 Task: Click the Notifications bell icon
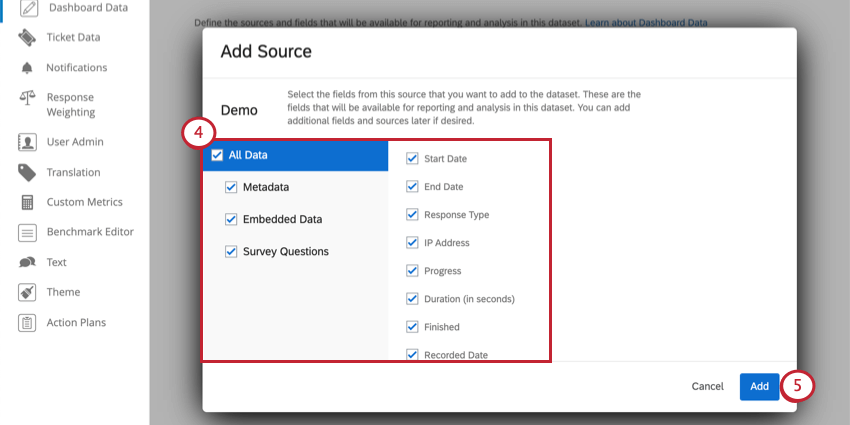coord(27,68)
